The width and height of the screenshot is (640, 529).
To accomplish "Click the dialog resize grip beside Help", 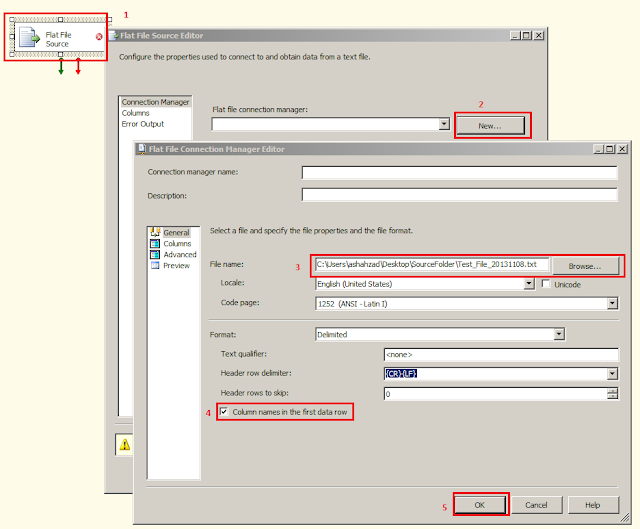I will point(625,518).
